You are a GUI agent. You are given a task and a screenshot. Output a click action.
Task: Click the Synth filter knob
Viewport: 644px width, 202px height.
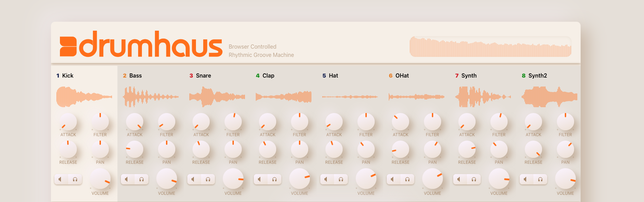point(499,122)
